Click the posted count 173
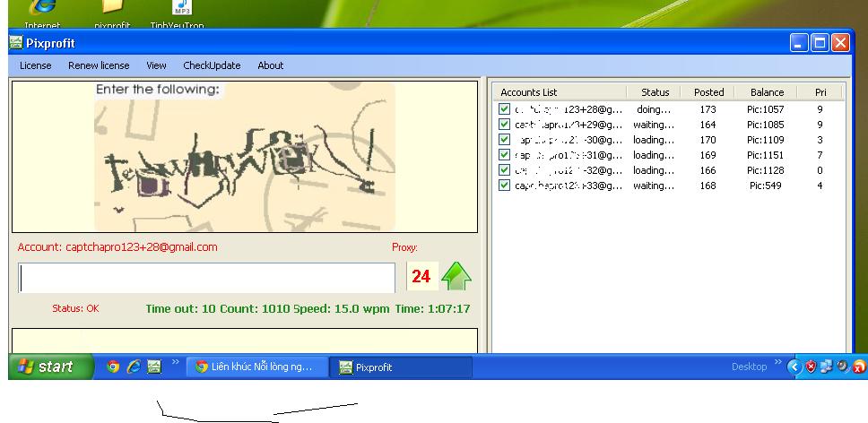 [x=707, y=109]
